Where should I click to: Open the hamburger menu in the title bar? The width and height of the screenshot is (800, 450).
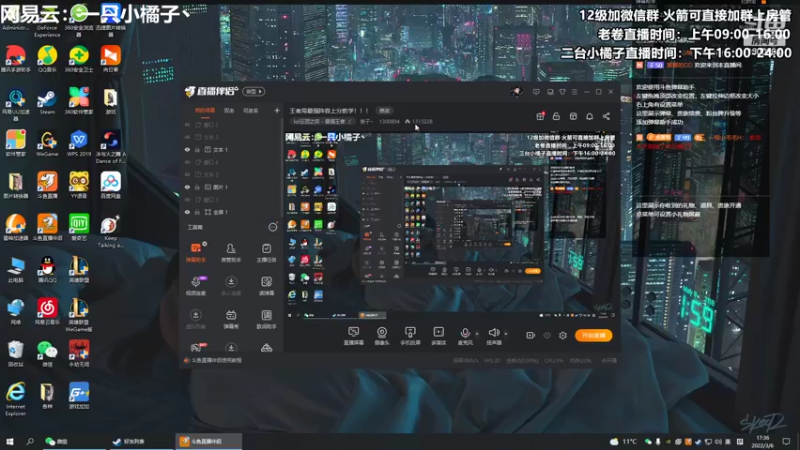[x=574, y=92]
